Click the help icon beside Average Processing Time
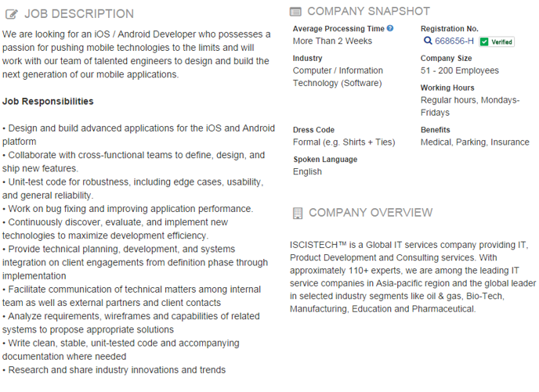 [x=390, y=28]
